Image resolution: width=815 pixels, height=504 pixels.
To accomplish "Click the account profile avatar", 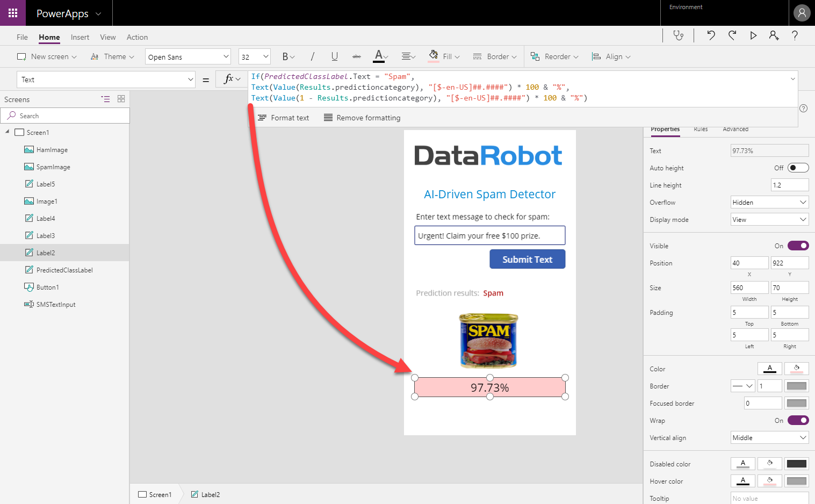I will click(x=802, y=13).
